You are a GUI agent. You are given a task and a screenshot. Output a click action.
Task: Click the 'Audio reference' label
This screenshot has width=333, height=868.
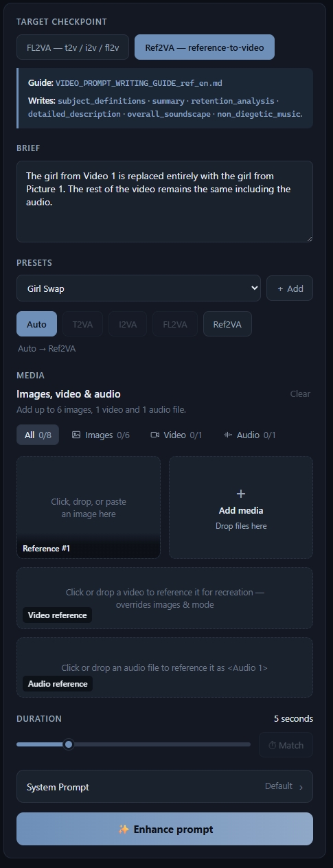(x=57, y=684)
